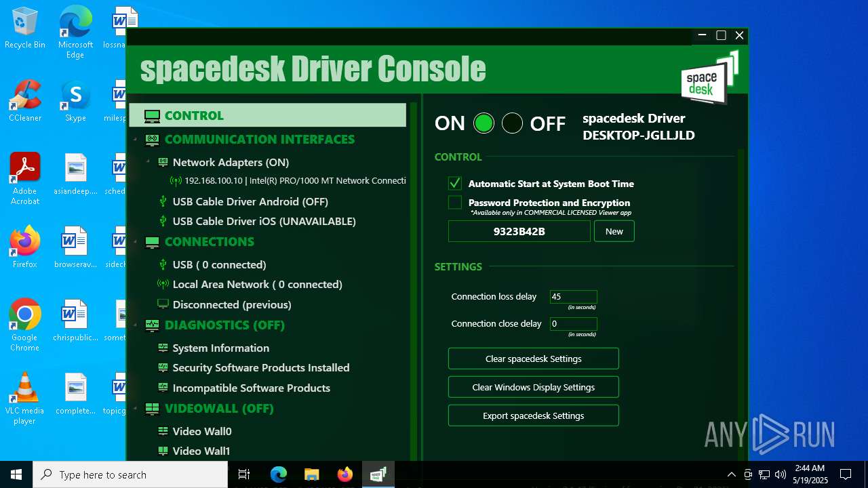Click the spacedesk taskbar icon
868x488 pixels.
378,474
